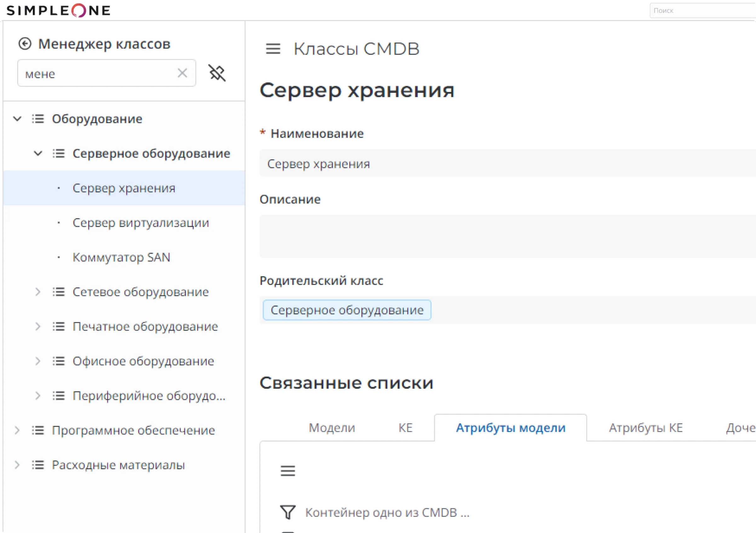Open the hamburger menu next to Классы CMDB
Screen dimensions: 756x533
[x=273, y=49]
